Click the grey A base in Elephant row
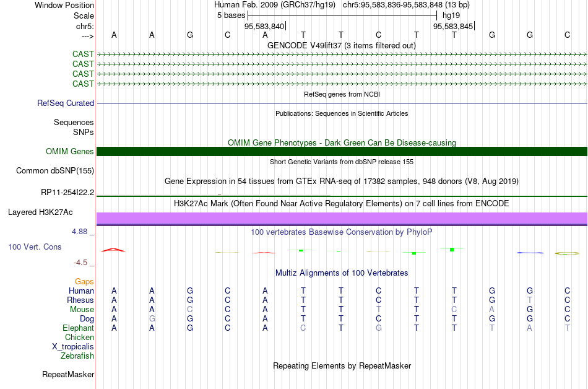This screenshot has width=588, height=389. (529, 328)
